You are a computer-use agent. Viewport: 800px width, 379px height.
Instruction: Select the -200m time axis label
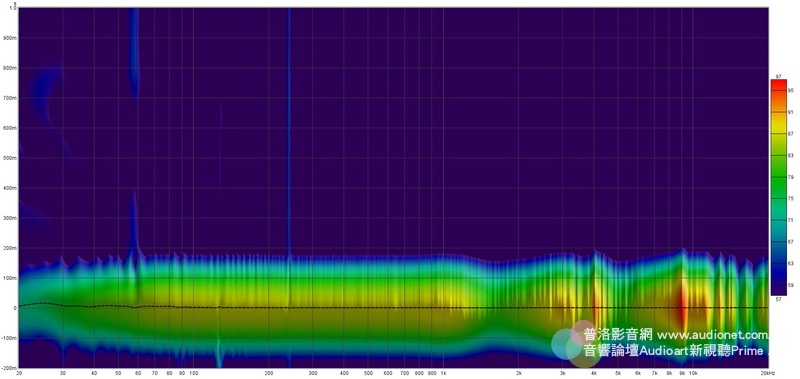(10, 368)
